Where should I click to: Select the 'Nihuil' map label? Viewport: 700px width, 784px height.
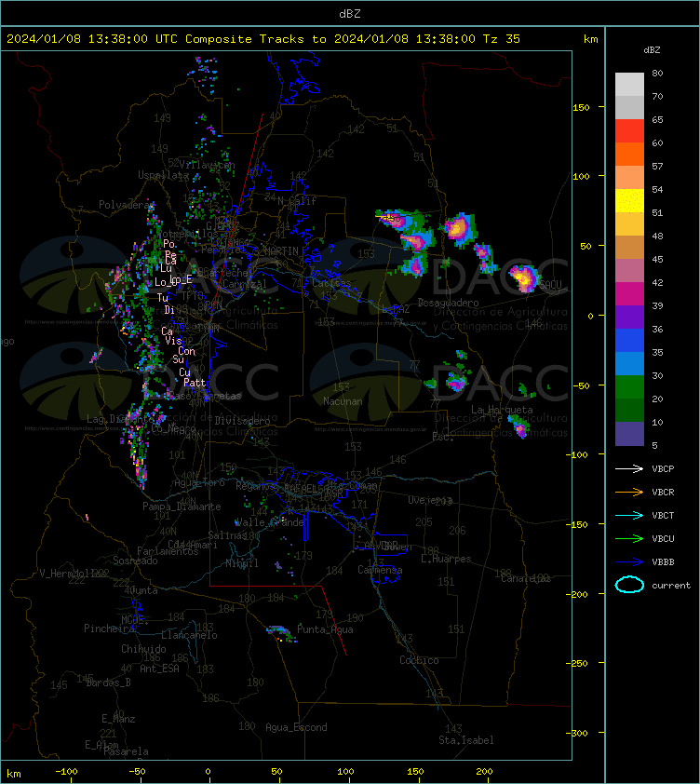coord(242,563)
